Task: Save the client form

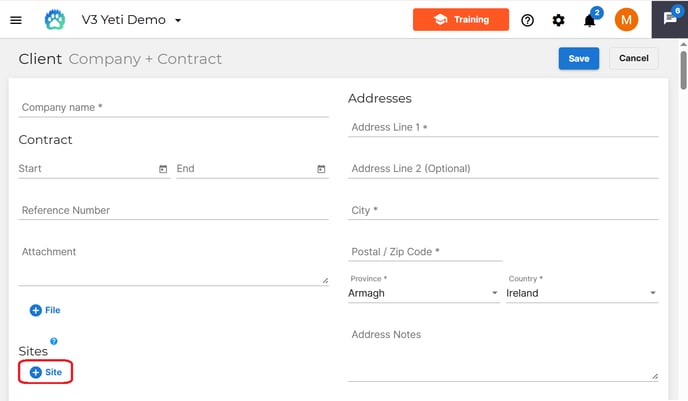Action: [x=579, y=58]
